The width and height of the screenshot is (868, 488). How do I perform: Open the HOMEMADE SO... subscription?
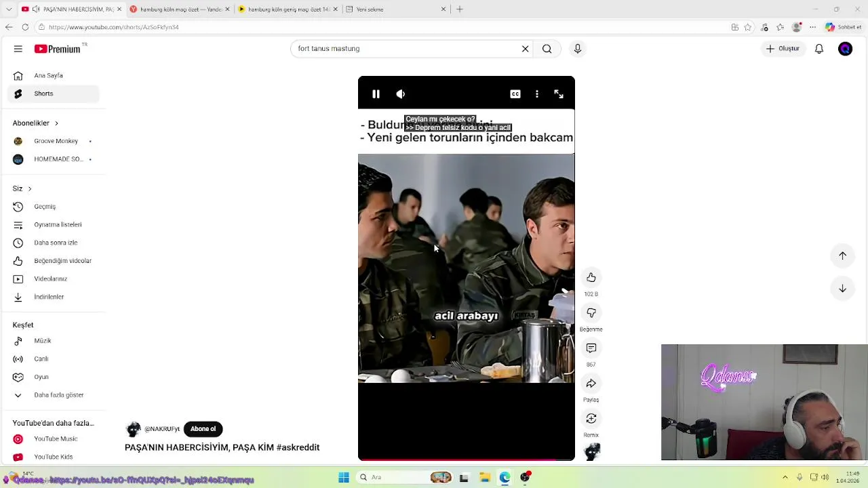(x=54, y=159)
